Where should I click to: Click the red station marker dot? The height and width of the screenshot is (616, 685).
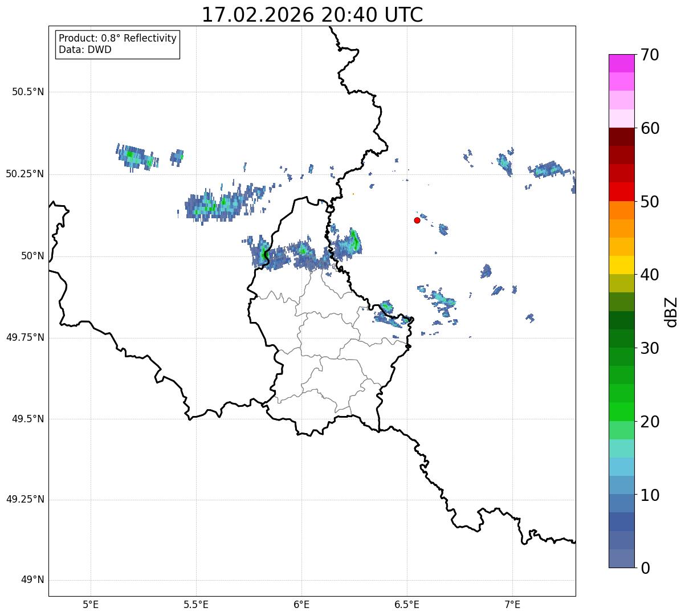click(x=417, y=220)
